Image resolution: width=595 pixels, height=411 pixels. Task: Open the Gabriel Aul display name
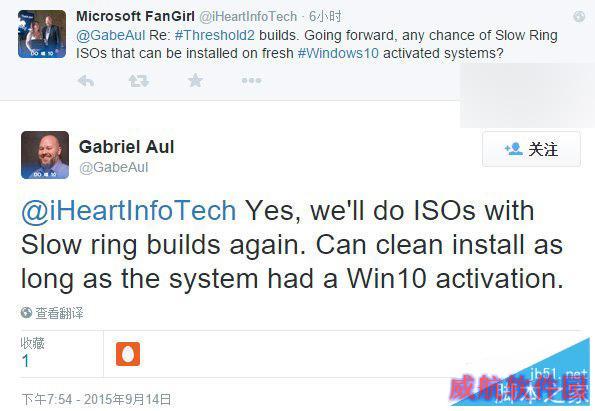click(127, 146)
